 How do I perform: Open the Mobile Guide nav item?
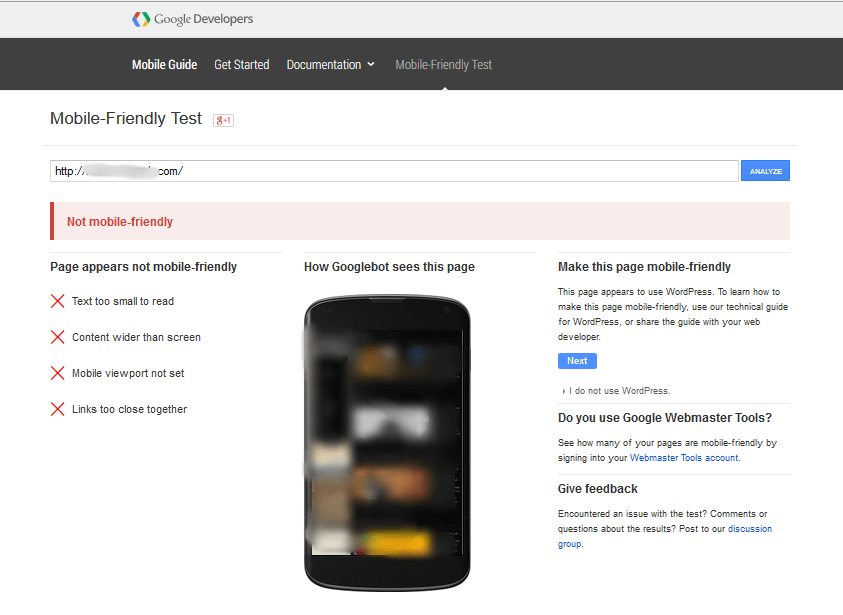[x=164, y=65]
